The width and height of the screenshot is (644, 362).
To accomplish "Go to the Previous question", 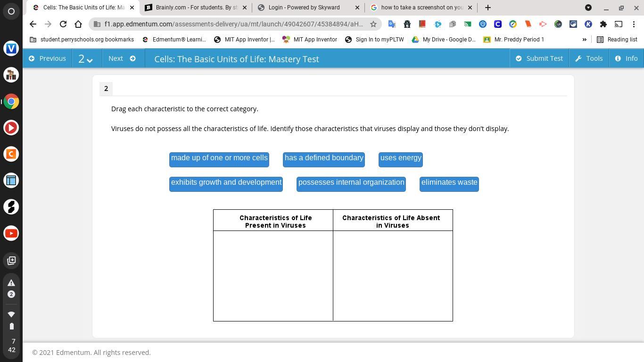I will point(47,58).
